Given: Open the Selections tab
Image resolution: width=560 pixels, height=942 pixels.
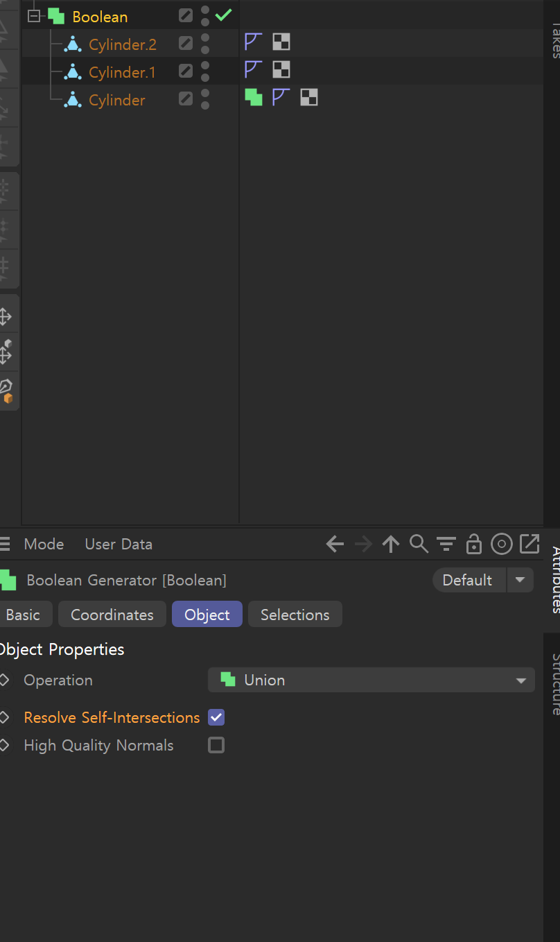Looking at the screenshot, I should 295,615.
